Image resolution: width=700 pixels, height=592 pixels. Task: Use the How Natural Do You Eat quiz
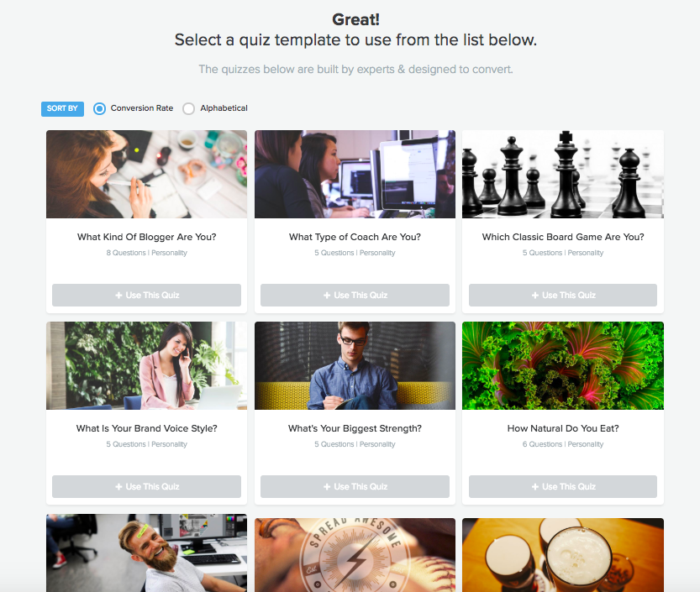(563, 486)
